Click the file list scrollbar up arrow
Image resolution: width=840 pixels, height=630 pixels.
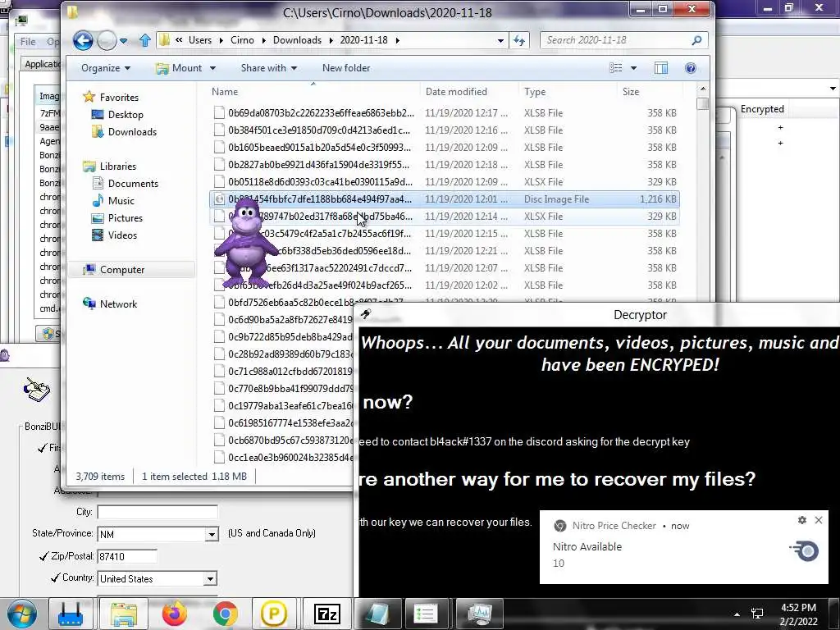click(703, 89)
